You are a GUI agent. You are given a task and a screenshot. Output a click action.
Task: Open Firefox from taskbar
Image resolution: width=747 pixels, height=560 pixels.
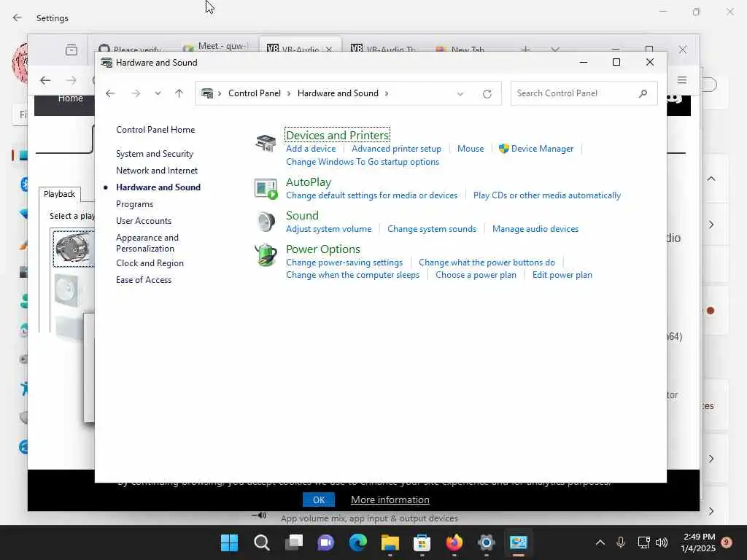[x=454, y=542]
